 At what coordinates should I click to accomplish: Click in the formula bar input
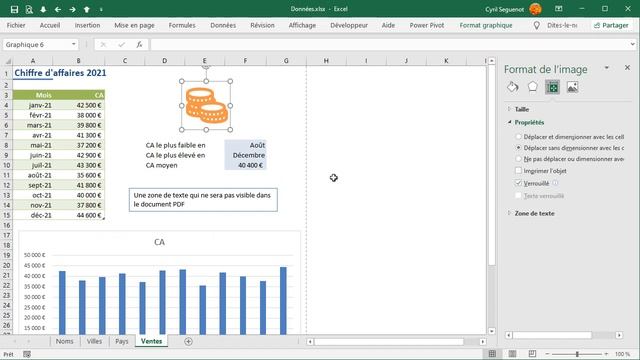(x=390, y=44)
